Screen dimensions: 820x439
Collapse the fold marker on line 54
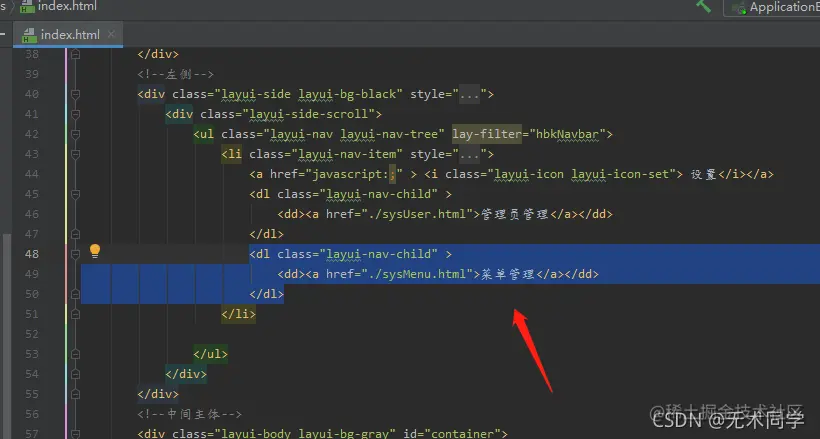coord(75,374)
